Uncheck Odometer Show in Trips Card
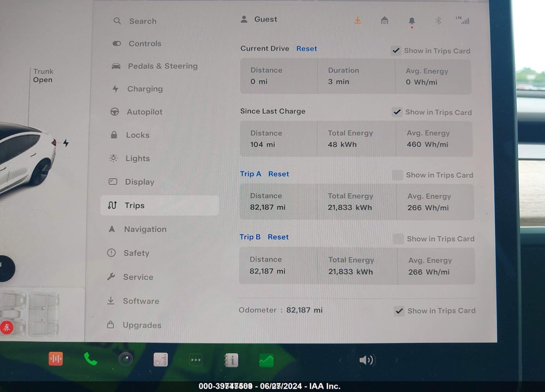 coord(399,311)
